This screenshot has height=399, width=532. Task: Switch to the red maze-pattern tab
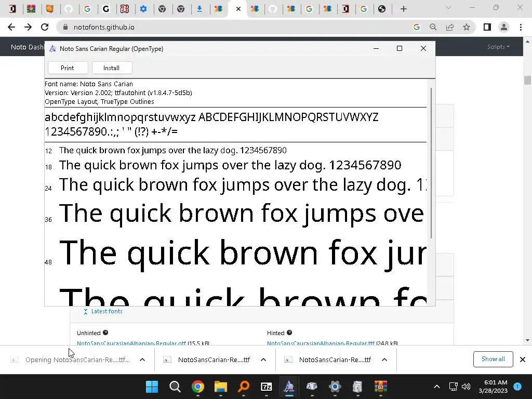125,9
